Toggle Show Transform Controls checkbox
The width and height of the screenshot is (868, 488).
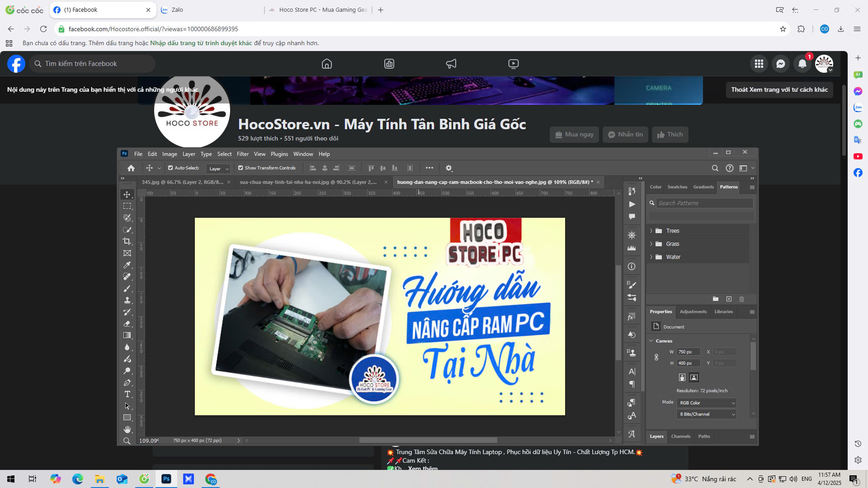241,168
